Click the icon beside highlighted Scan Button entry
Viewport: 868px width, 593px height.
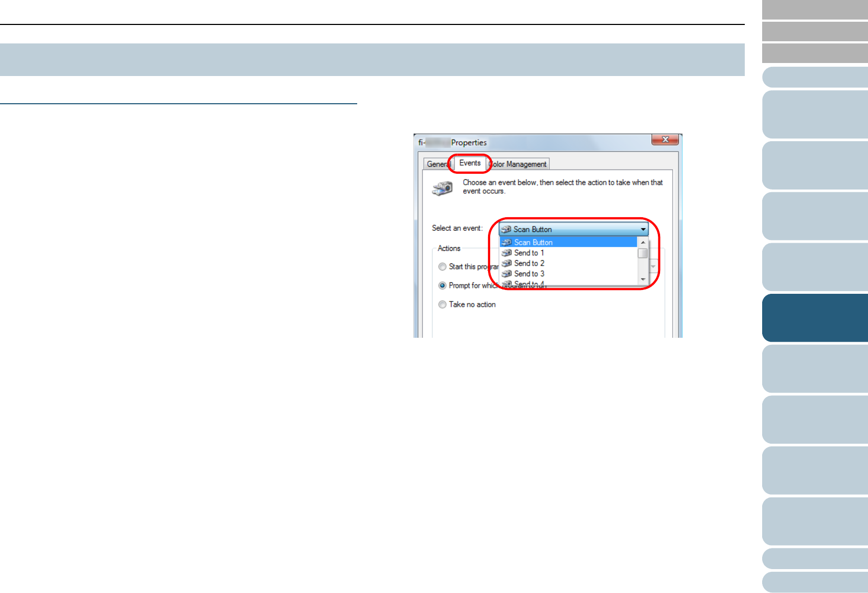point(507,242)
